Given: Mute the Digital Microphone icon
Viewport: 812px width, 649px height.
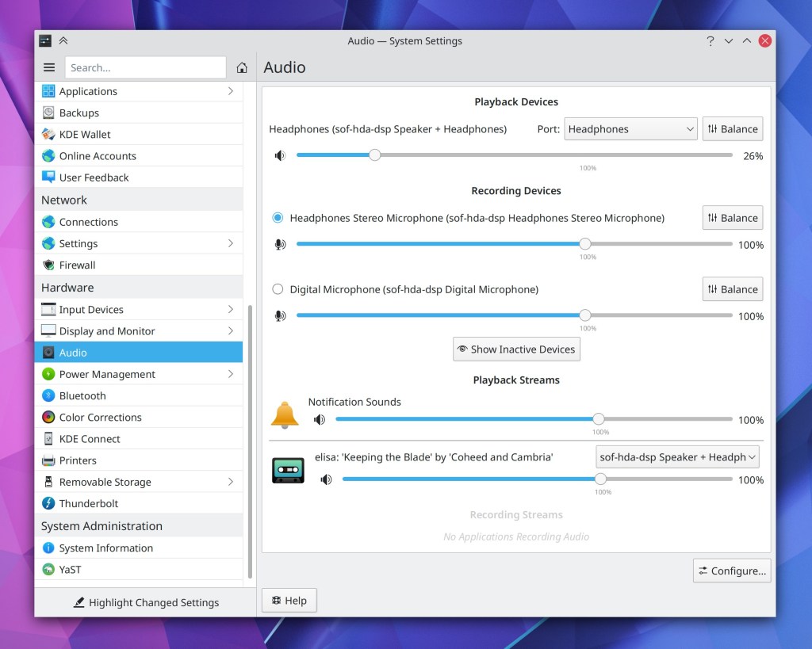Looking at the screenshot, I should 280,316.
